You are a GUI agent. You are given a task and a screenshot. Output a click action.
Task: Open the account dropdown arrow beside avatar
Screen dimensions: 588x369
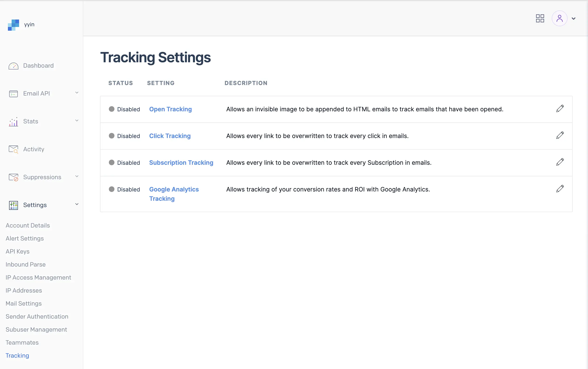point(574,19)
